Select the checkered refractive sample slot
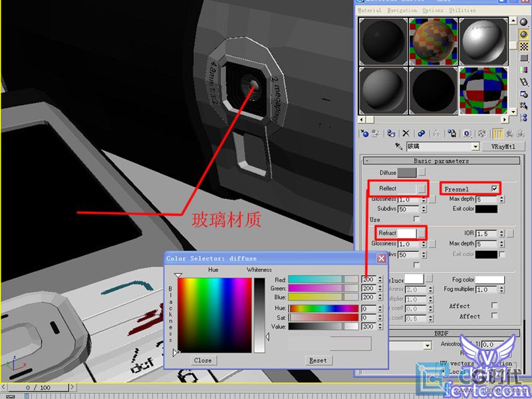 click(483, 90)
